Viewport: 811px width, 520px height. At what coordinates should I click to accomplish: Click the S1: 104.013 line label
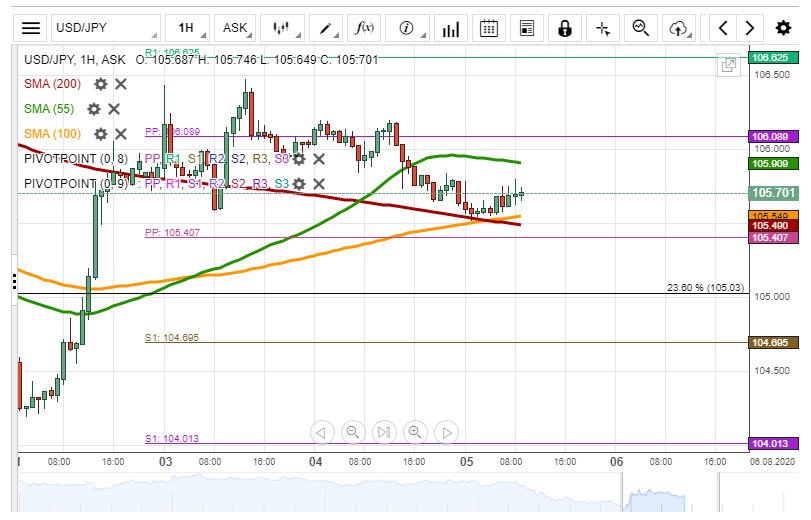pos(172,438)
